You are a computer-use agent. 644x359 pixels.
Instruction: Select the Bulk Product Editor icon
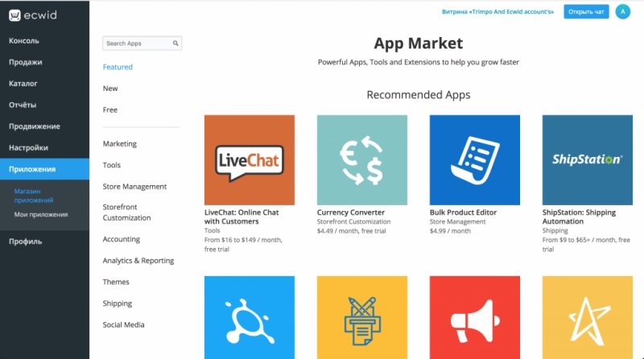474,160
